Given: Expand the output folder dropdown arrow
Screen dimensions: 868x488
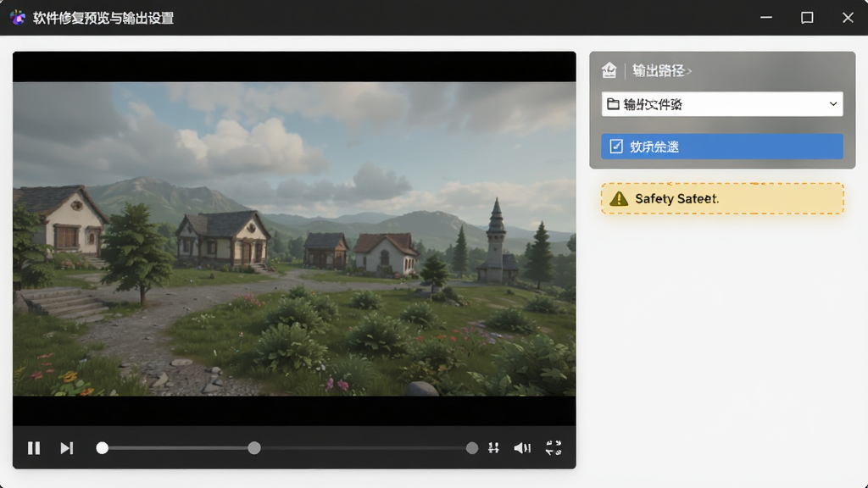Looking at the screenshot, I should click(832, 104).
